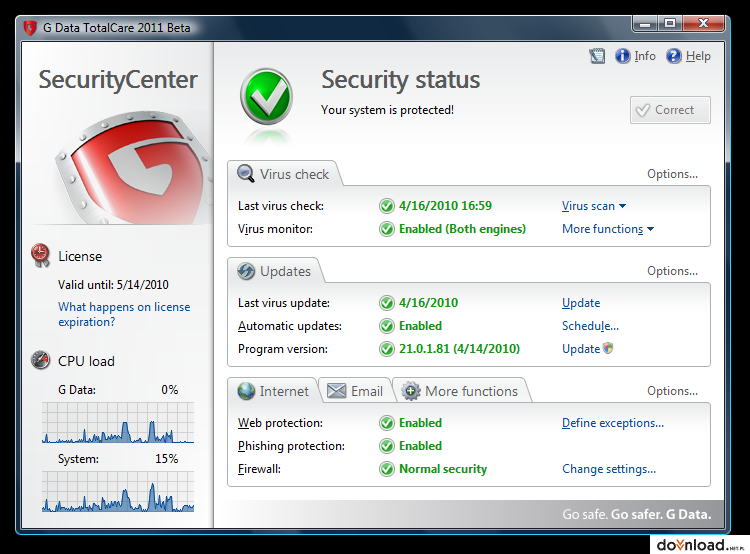Click green check beside Program version

[386, 349]
